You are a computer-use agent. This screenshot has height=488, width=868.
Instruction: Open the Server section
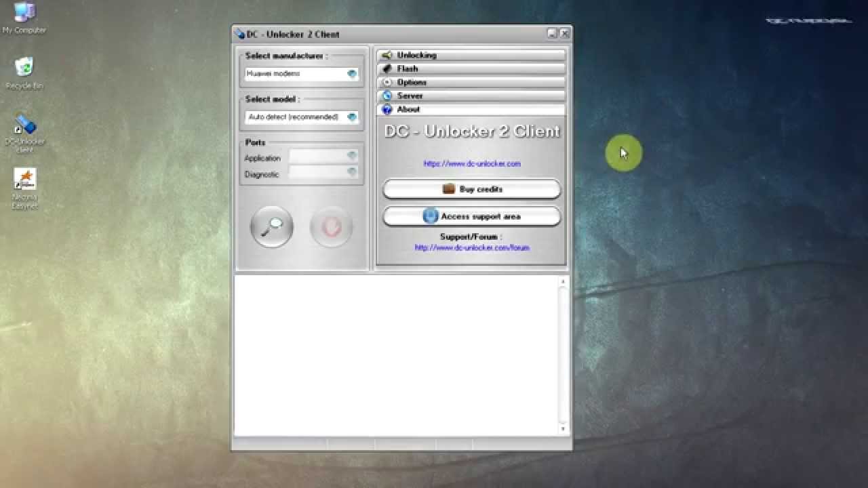coord(471,96)
